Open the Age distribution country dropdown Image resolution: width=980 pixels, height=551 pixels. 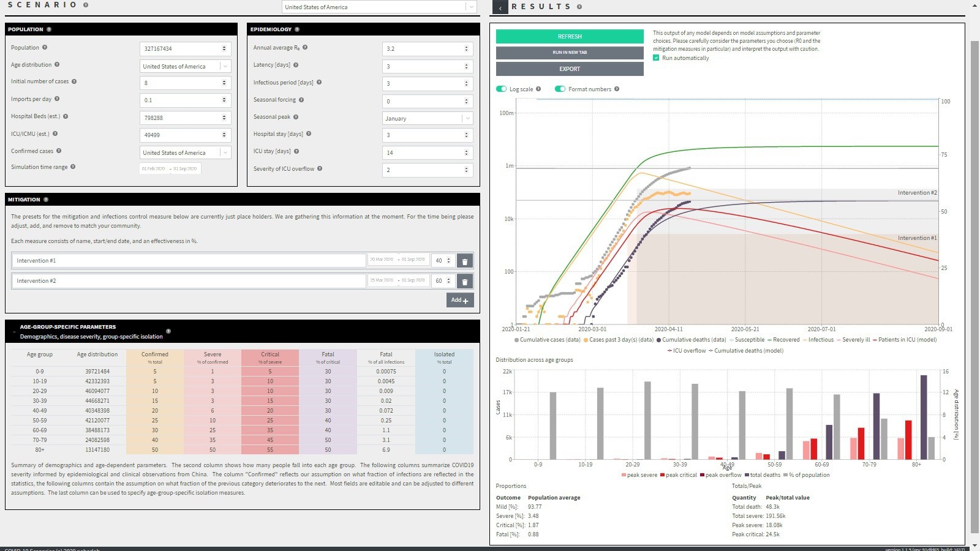point(186,66)
